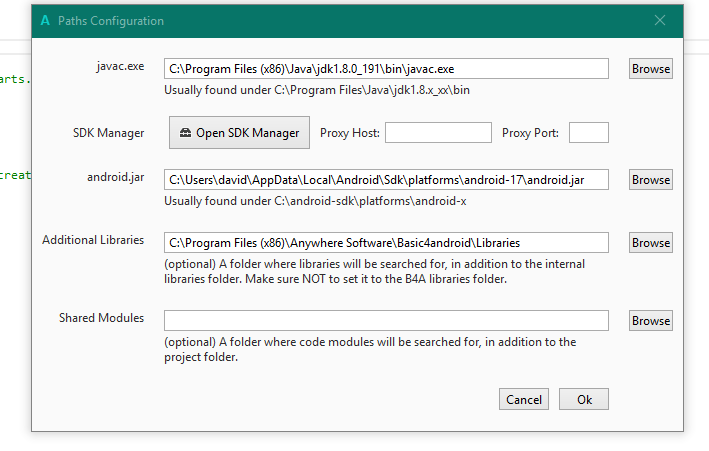Click the B4A app icon in title bar
Screen dimensions: 709x451
tap(46, 21)
